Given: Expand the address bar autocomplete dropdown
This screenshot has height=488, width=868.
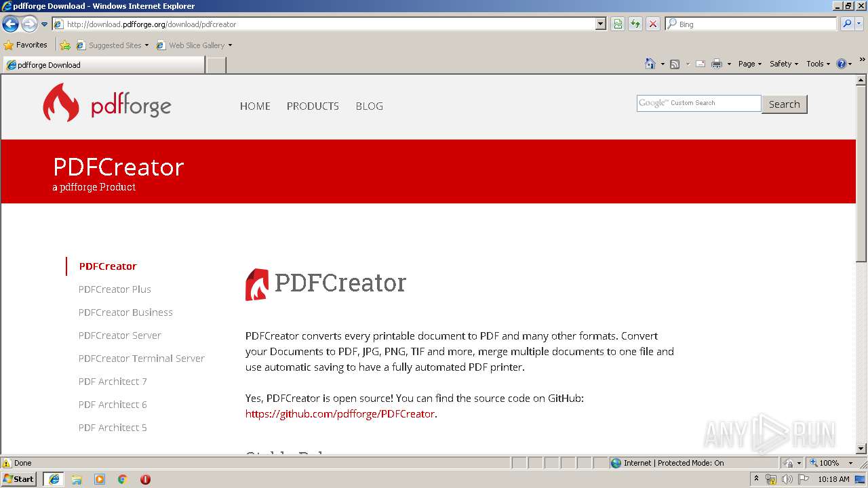Looking at the screenshot, I should pos(601,24).
